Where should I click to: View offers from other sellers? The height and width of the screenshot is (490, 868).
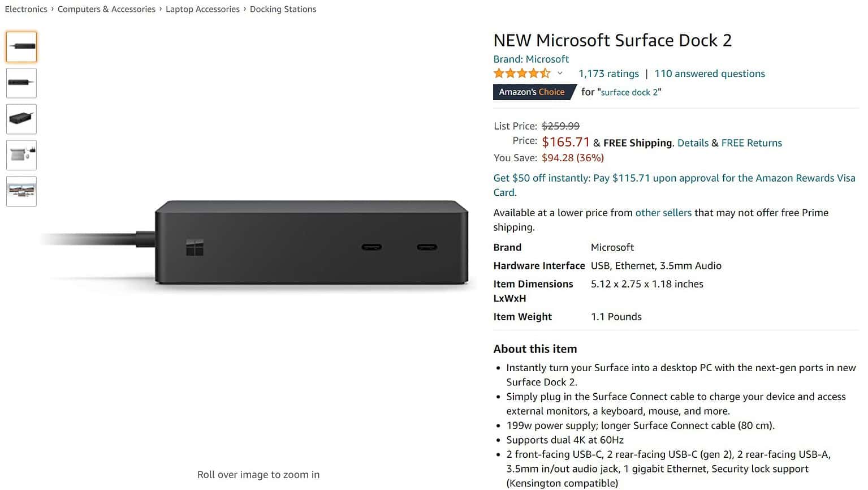click(x=663, y=212)
